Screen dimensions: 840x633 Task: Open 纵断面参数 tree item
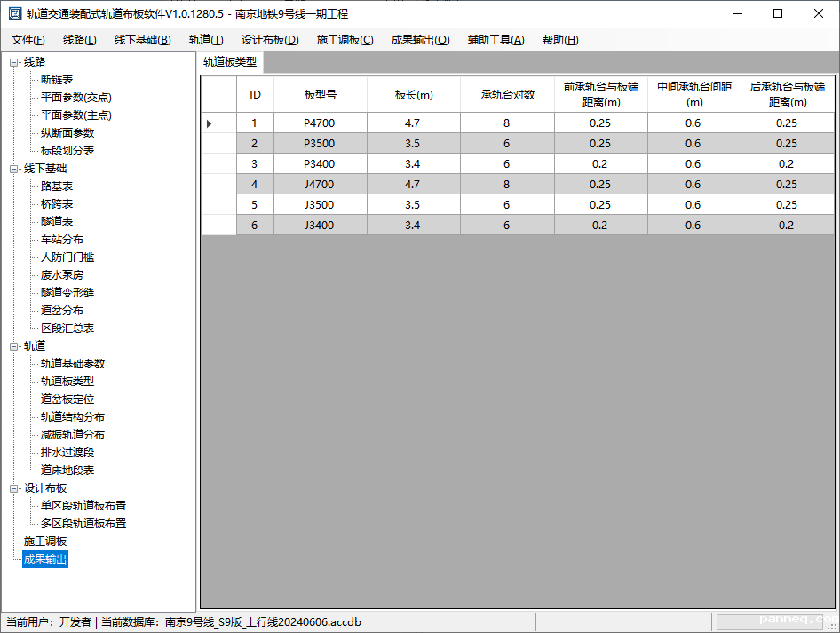[x=67, y=133]
